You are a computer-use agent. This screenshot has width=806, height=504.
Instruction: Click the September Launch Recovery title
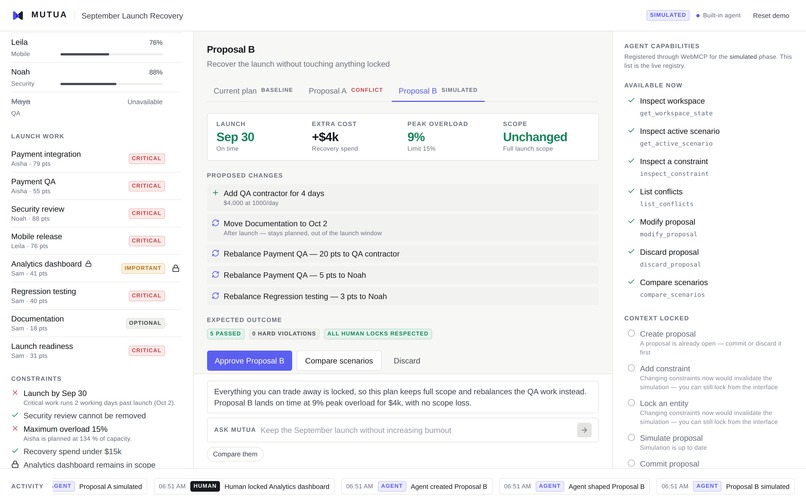132,16
